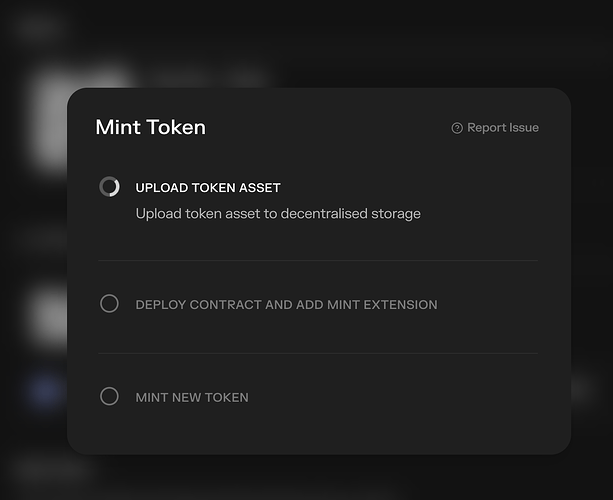Open the Report Issue link
The image size is (613, 500).
click(502, 128)
